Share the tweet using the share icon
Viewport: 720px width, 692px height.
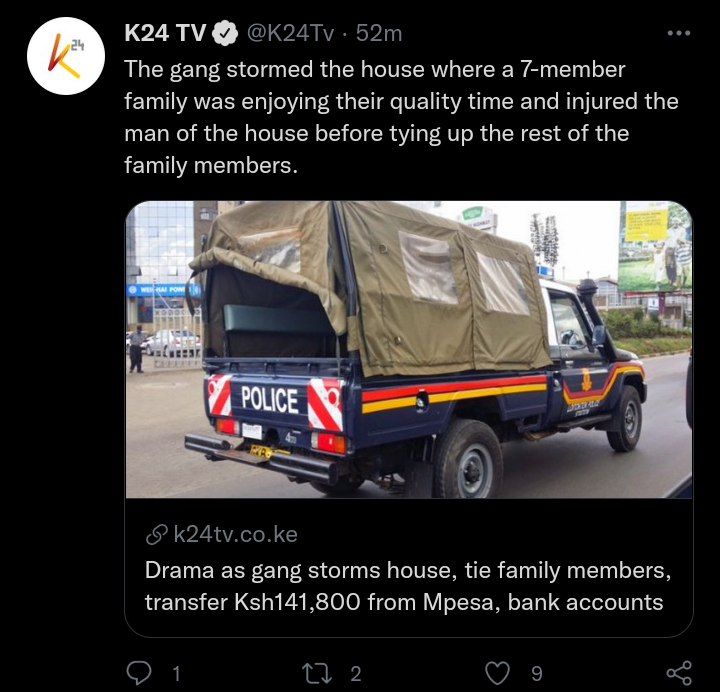[x=679, y=673]
